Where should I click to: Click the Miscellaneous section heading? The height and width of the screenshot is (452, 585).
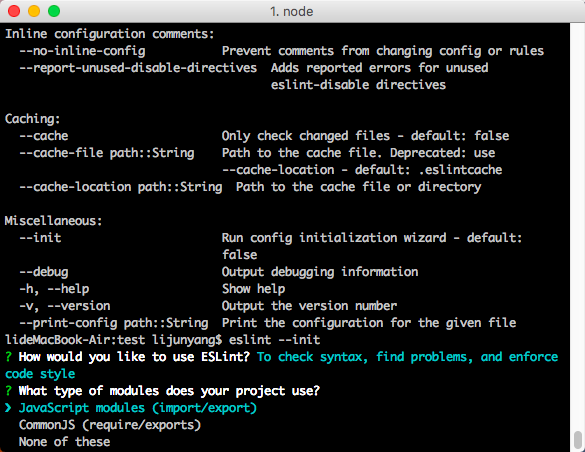[53, 221]
